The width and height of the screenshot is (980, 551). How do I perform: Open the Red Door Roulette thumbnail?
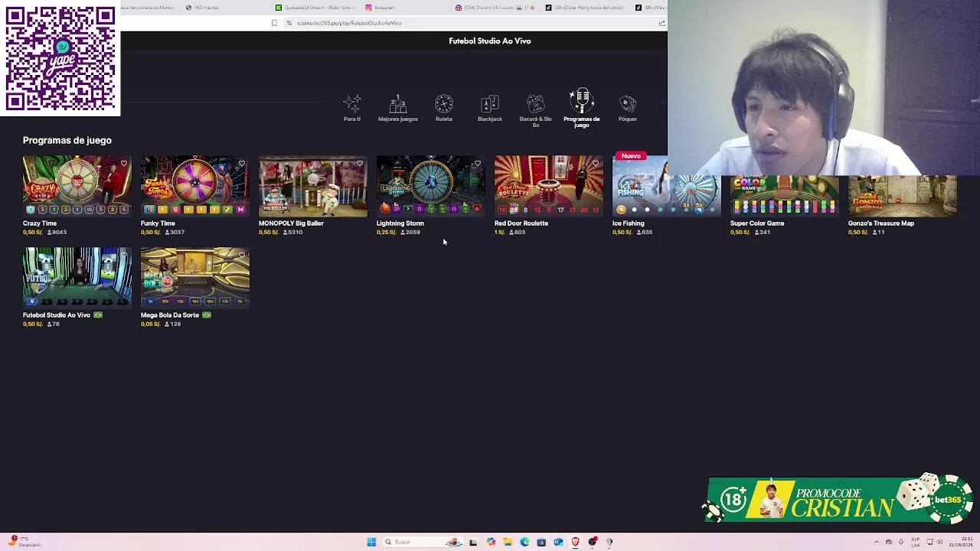pyautogui.click(x=548, y=186)
